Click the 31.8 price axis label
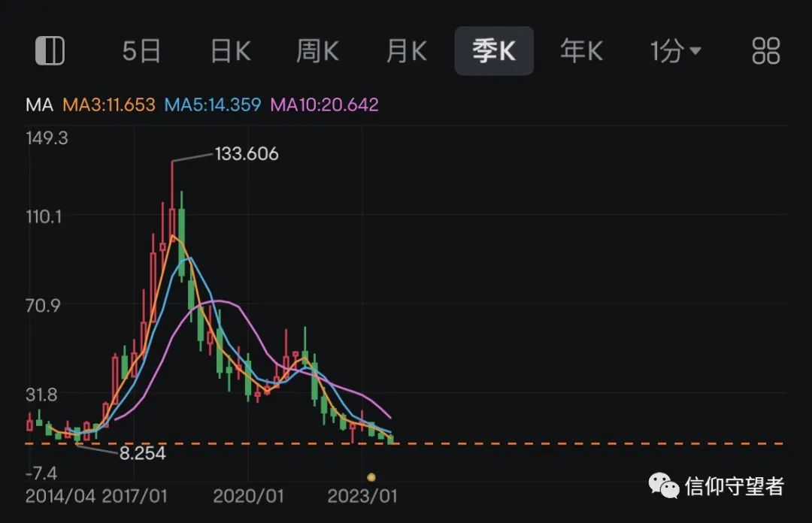 tap(41, 395)
